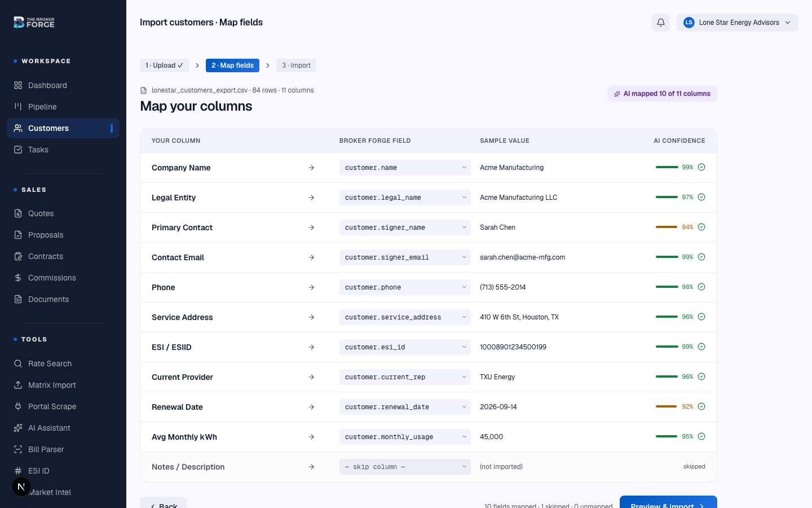Click the Renewal Date confidence check icon
This screenshot has height=508, width=812.
pyautogui.click(x=701, y=406)
